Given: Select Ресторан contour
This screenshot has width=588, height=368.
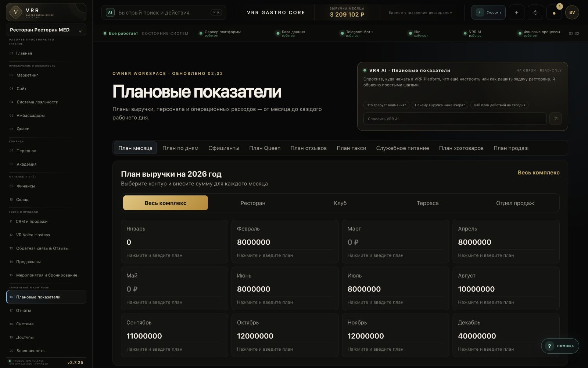Looking at the screenshot, I should pos(253,203).
